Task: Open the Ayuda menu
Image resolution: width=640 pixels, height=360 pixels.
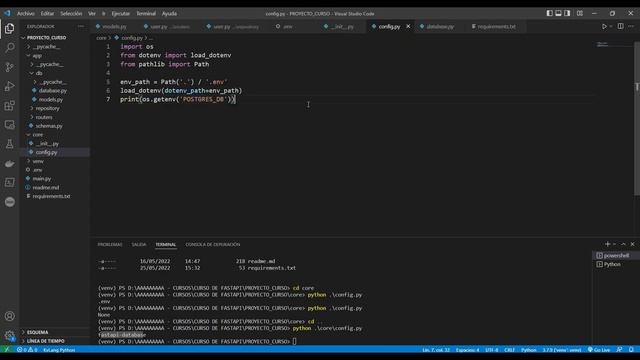Action: 169,13
